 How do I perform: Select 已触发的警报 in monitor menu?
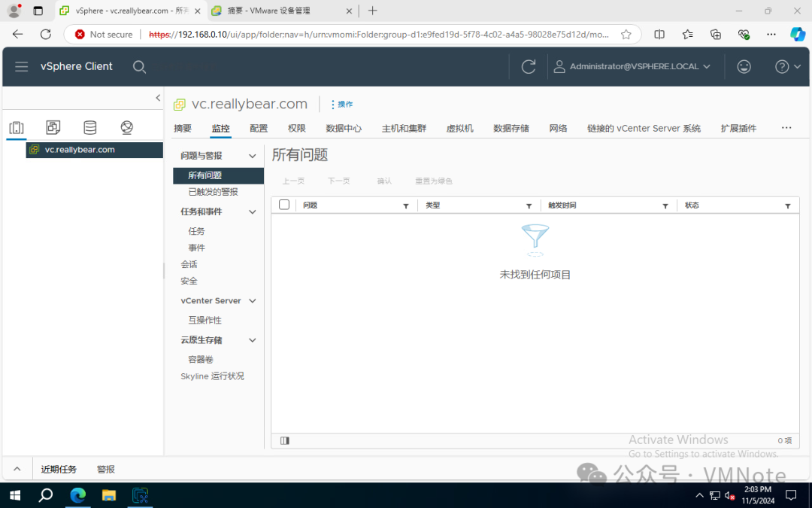click(213, 192)
